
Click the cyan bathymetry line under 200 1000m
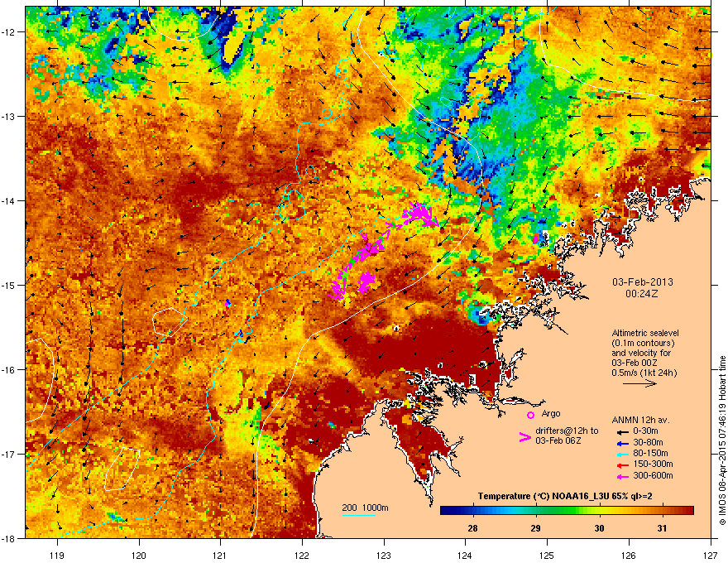click(359, 515)
